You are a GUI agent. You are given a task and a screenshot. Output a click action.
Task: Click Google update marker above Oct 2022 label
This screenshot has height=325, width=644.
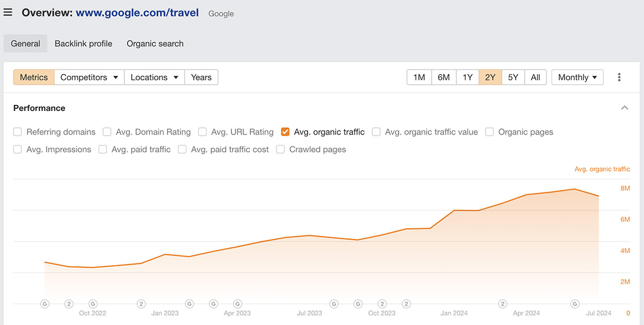click(93, 304)
